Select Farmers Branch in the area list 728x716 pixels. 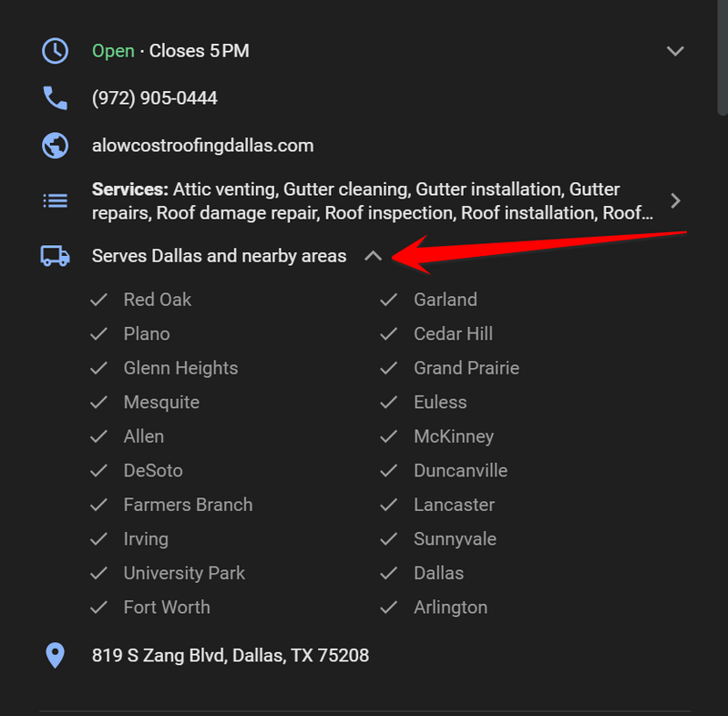tap(188, 505)
